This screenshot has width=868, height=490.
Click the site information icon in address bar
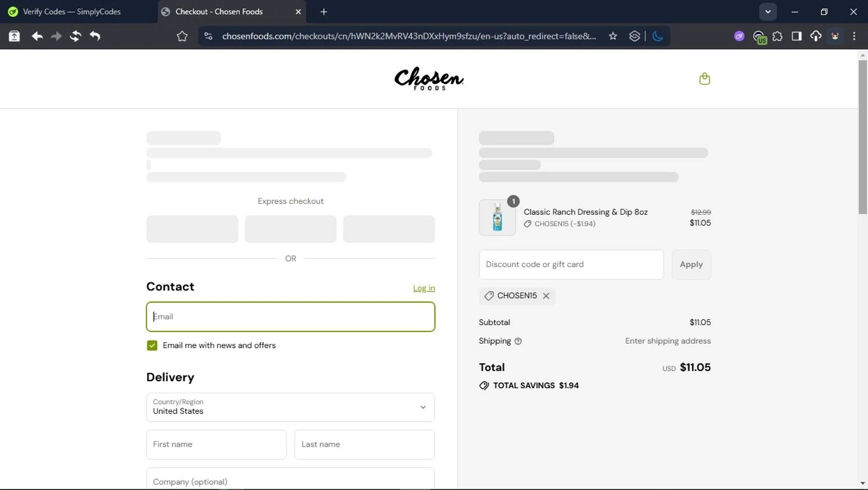[x=208, y=36]
